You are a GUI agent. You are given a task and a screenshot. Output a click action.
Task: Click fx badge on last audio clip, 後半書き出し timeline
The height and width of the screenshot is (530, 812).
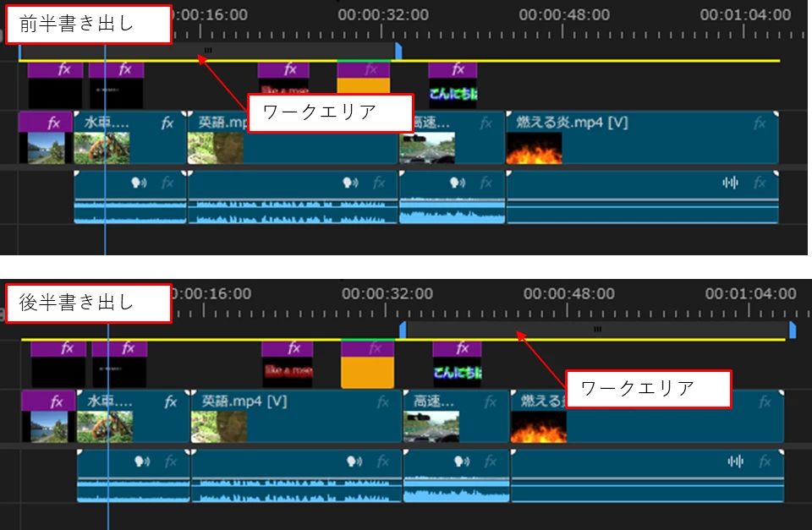765,462
